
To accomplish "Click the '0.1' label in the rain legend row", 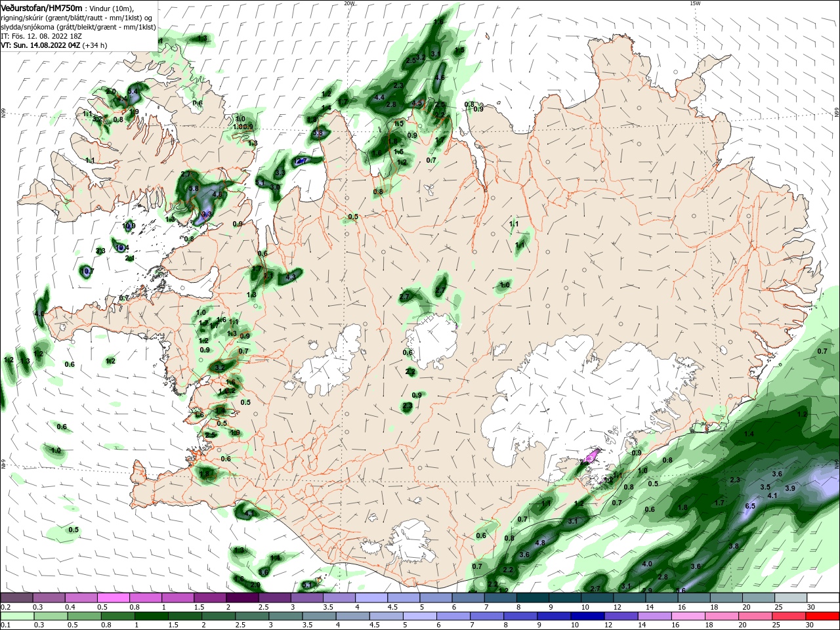I will [x=6, y=625].
